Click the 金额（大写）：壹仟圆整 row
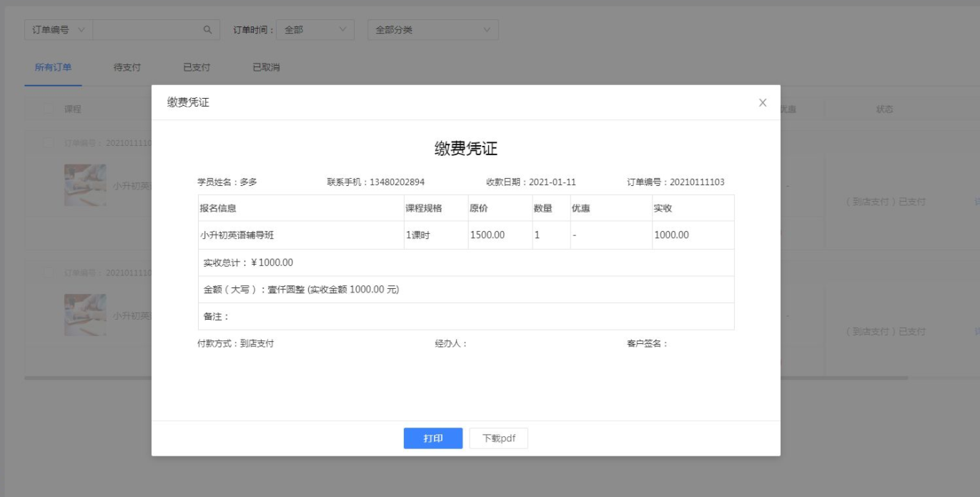 (466, 290)
